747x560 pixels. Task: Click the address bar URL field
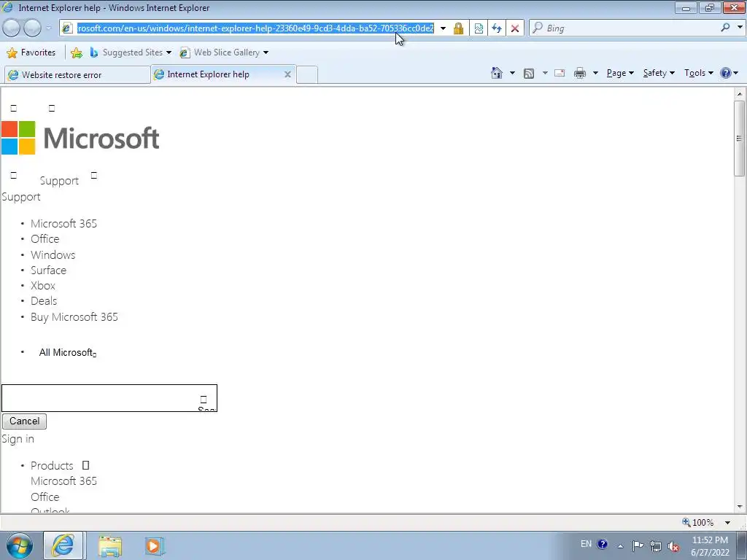(x=255, y=28)
